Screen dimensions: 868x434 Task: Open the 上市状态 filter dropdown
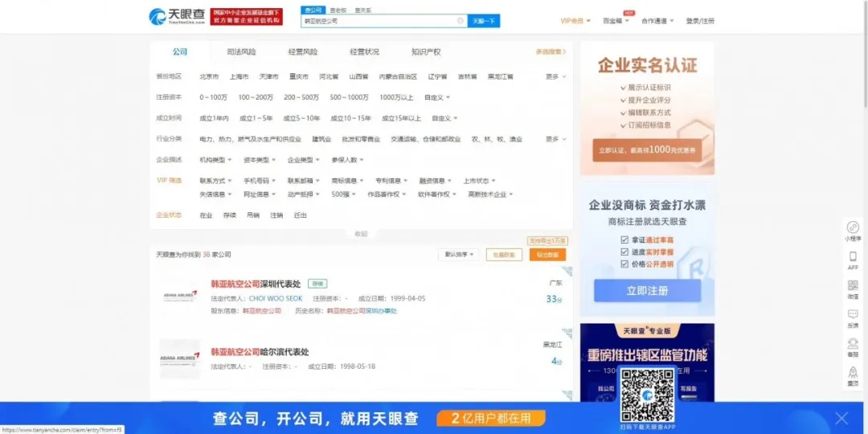(x=479, y=181)
